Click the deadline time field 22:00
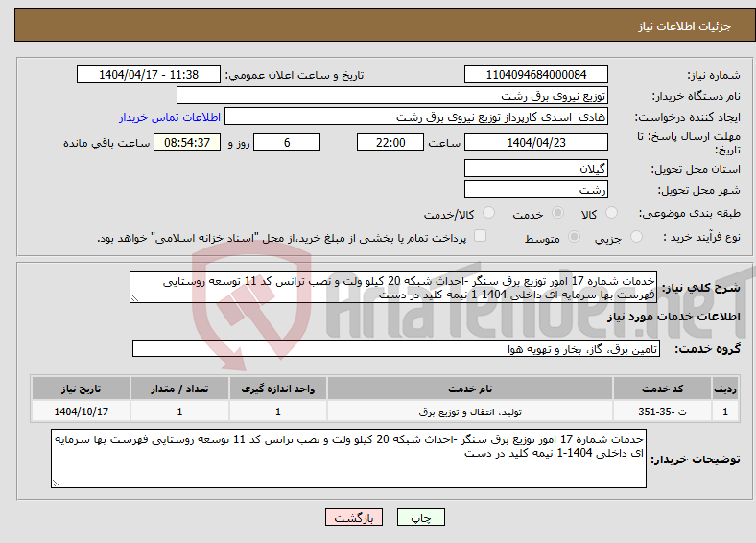The image size is (756, 543). coord(390,142)
